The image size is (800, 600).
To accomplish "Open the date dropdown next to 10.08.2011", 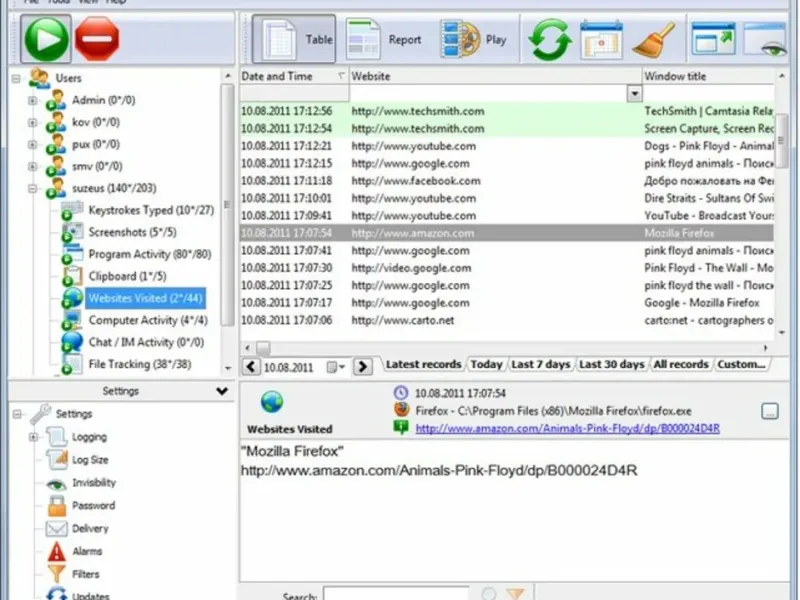I will pyautogui.click(x=336, y=367).
